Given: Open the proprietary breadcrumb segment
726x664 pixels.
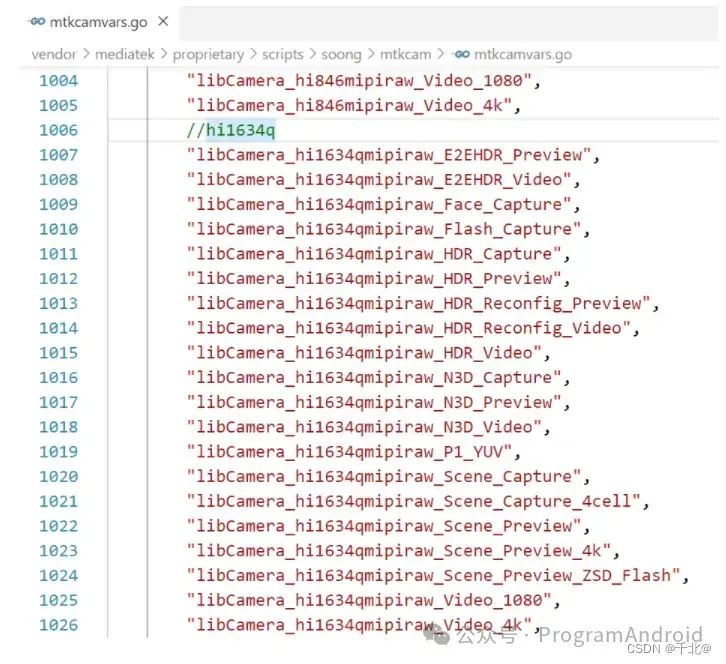Looking at the screenshot, I should tap(208, 55).
